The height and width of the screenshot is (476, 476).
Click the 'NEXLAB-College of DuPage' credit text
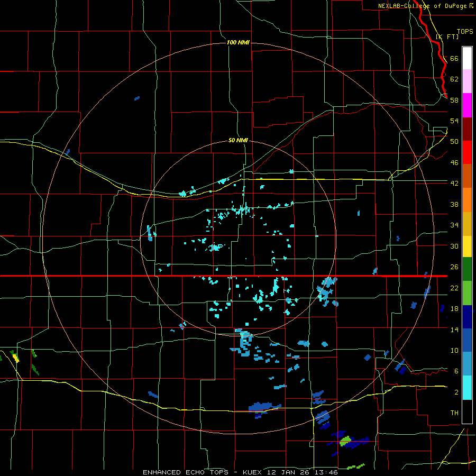tap(422, 6)
